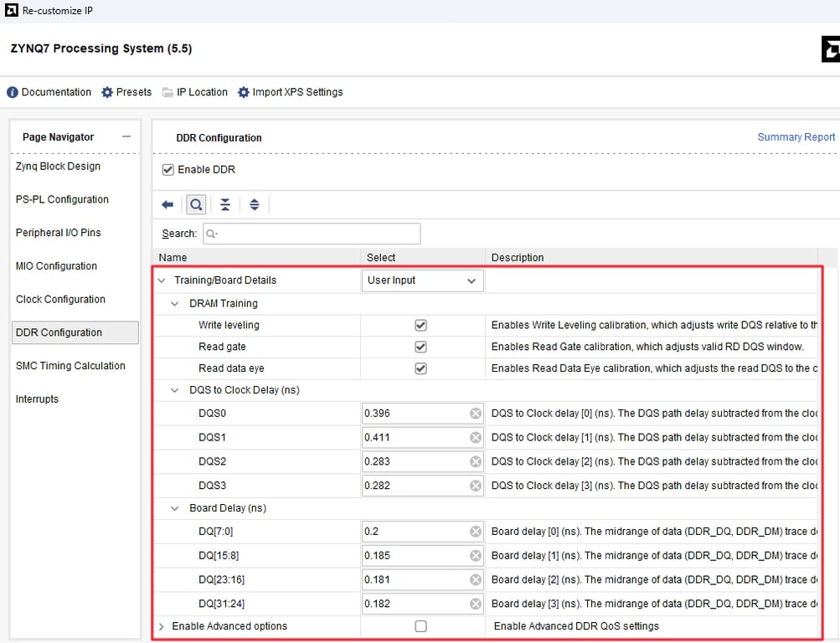
Task: Click the Documentation button
Action: tap(49, 92)
